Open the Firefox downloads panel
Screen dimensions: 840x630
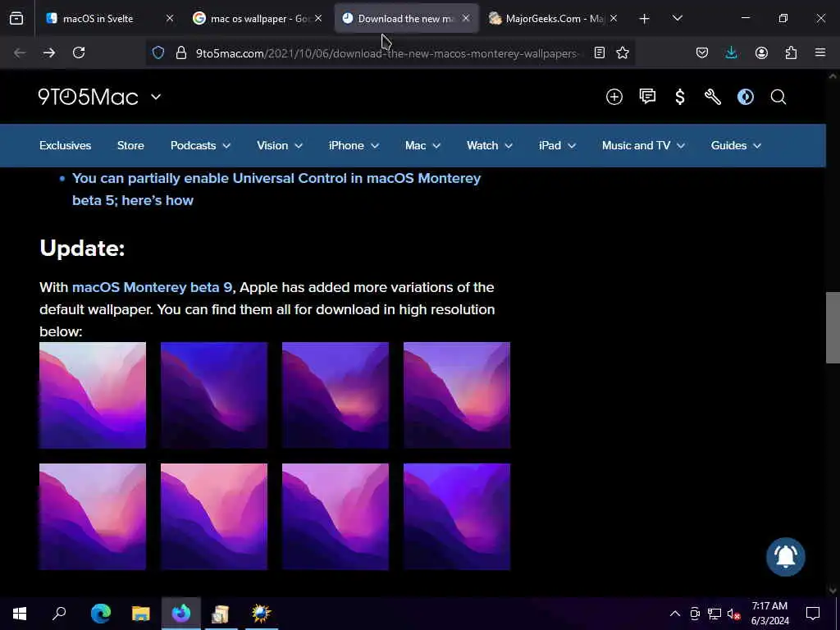(x=731, y=52)
